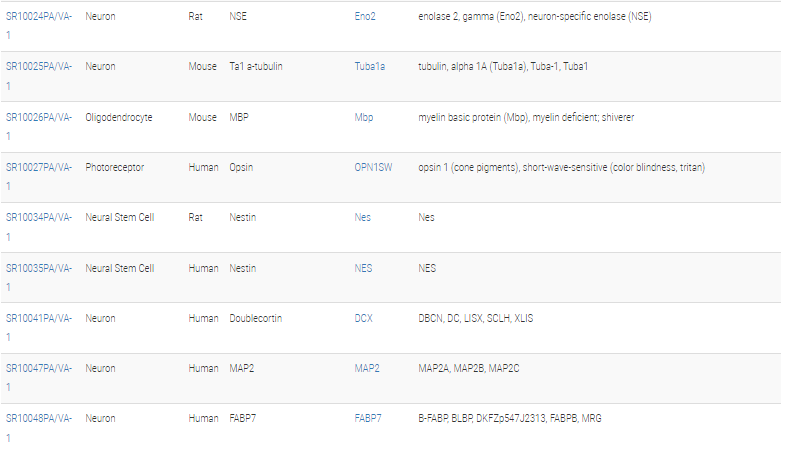
Task: Click the Oligodendrocyte cell type cell
Action: 119,117
